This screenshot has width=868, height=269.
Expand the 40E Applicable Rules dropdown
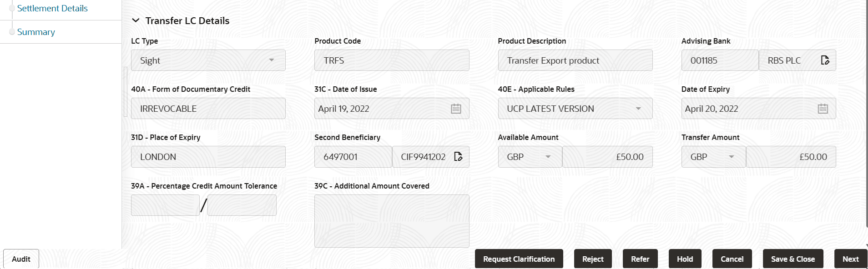click(639, 108)
